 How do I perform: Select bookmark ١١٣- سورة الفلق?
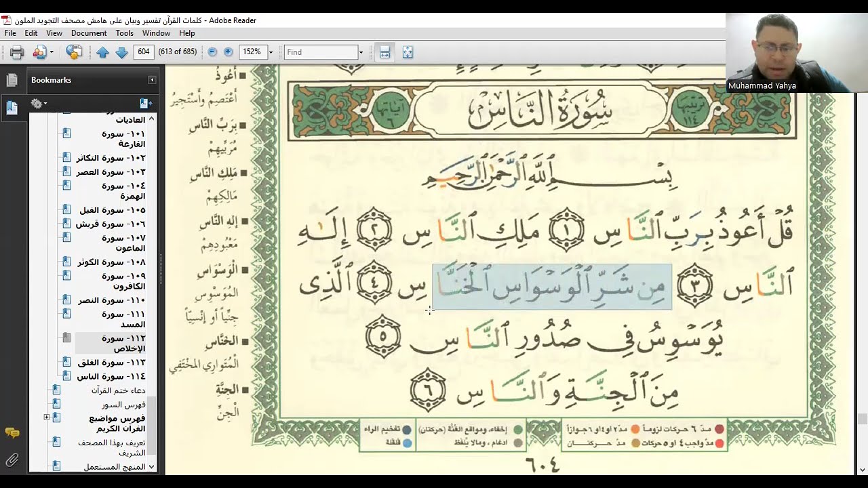[112, 363]
